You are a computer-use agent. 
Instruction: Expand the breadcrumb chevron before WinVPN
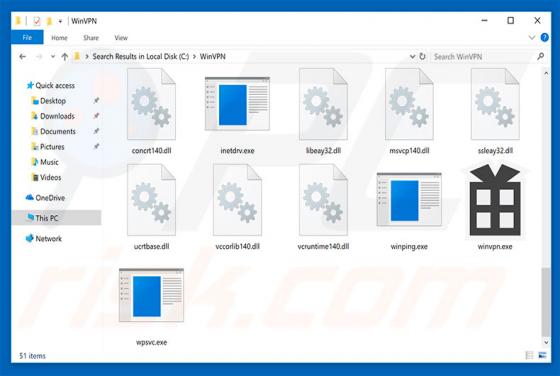click(x=194, y=56)
